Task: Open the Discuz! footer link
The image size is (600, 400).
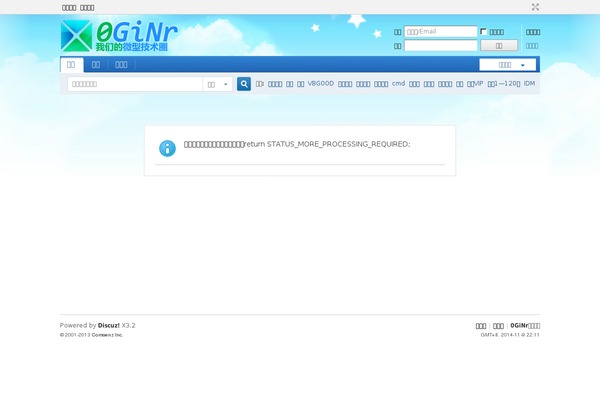Action: pyautogui.click(x=109, y=325)
